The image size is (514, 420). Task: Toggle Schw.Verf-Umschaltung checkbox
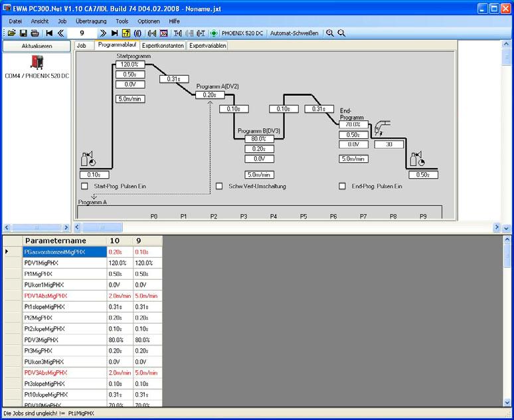pyautogui.click(x=219, y=186)
